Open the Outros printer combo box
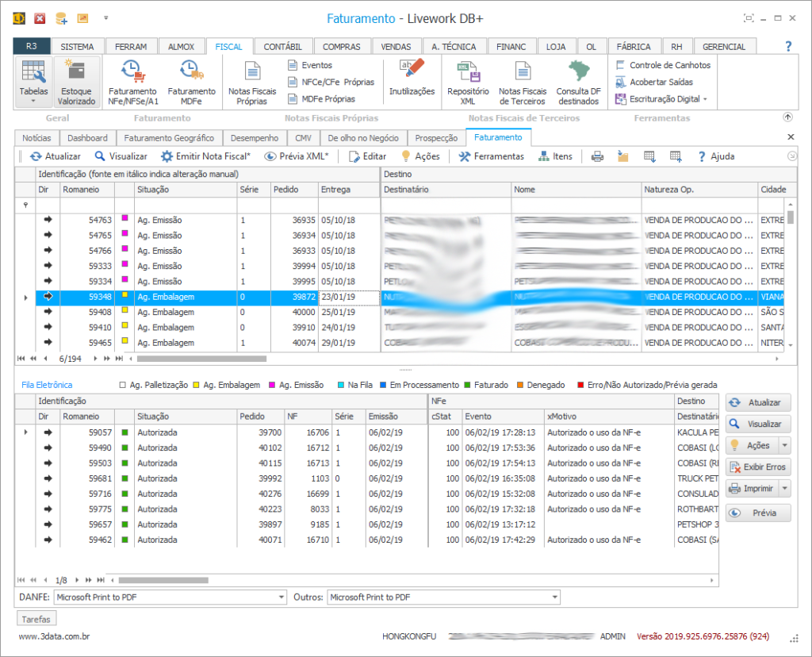 click(x=554, y=597)
